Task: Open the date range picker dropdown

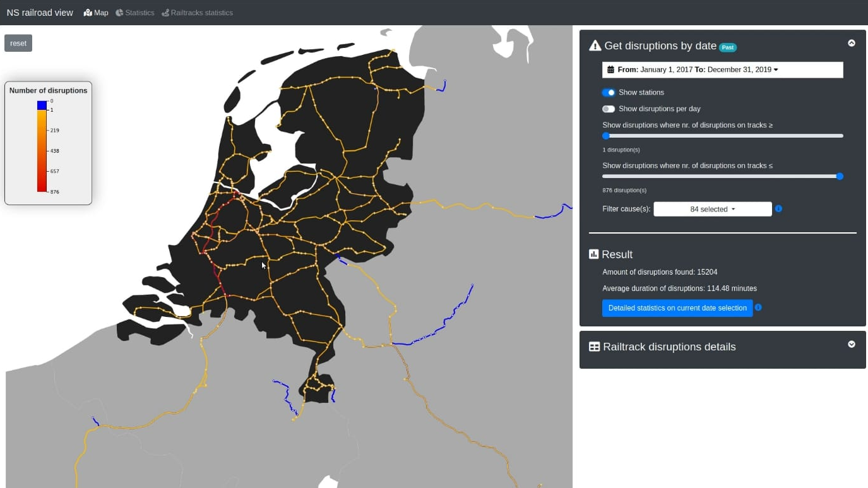Action: 722,69
